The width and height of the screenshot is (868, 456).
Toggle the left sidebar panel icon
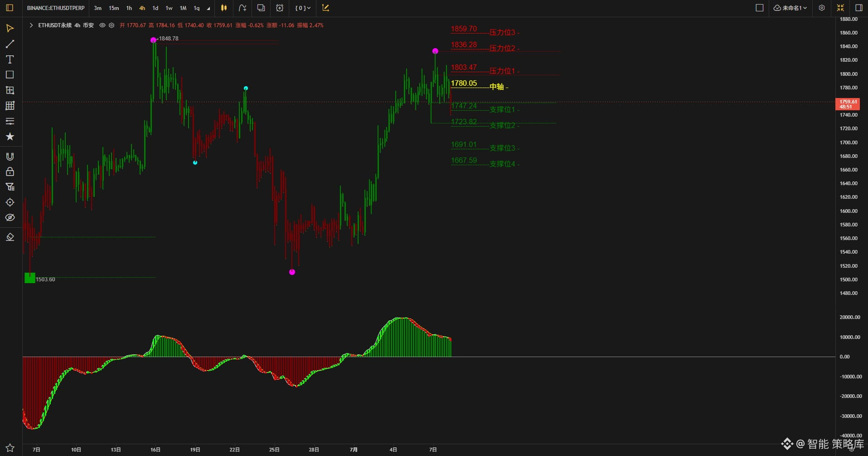[x=10, y=8]
